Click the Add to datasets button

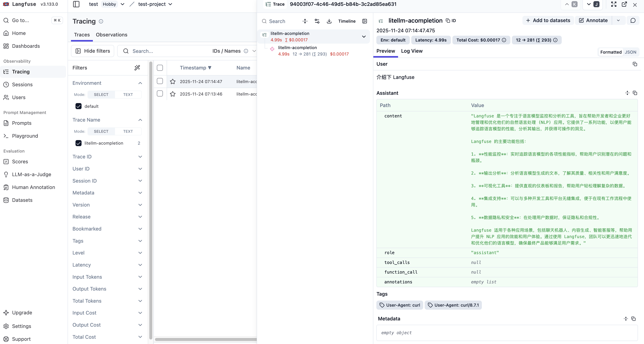pos(548,21)
